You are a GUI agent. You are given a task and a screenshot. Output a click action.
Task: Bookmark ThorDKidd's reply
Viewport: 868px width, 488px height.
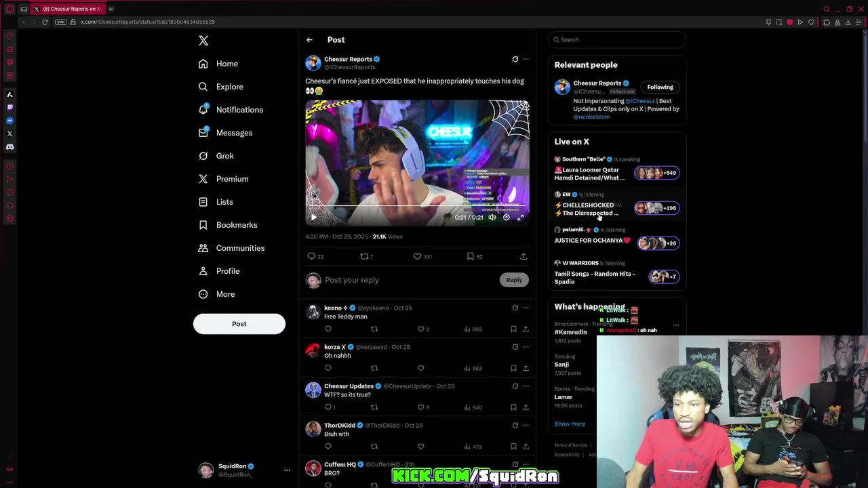(x=513, y=447)
